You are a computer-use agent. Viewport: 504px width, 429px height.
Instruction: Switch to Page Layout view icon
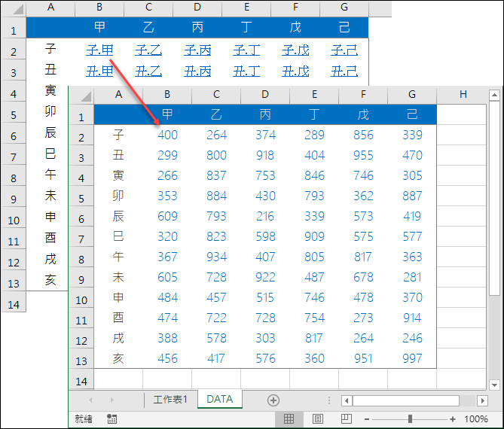point(318,418)
